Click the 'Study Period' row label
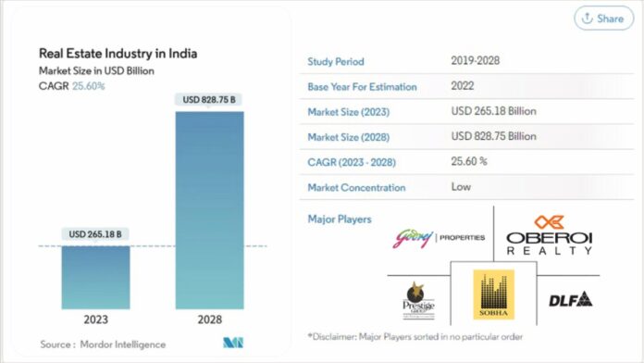 coord(336,62)
